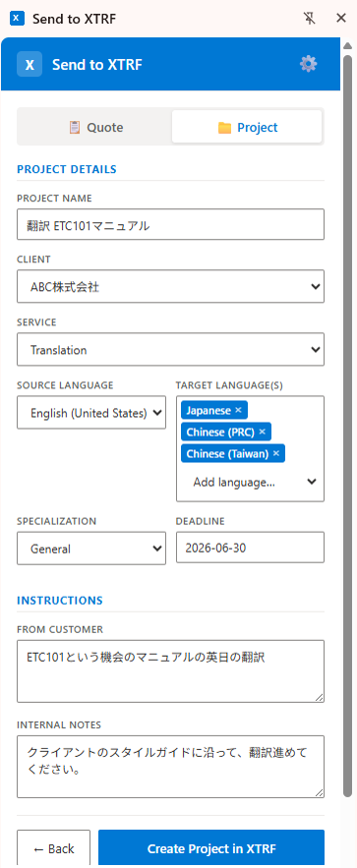
Task: Open the Source Language dropdown
Action: [x=91, y=413]
